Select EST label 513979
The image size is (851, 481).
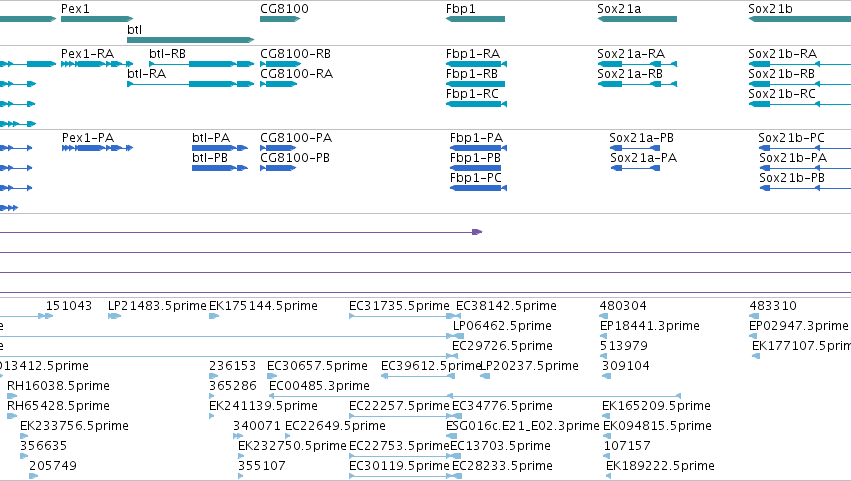tap(624, 346)
